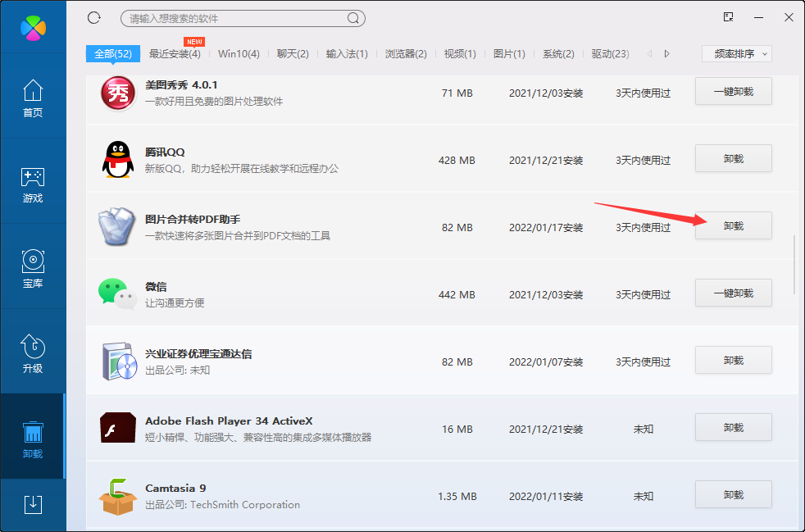The height and width of the screenshot is (532, 805).
Task: Select the 全部(52) tab
Action: click(113, 53)
